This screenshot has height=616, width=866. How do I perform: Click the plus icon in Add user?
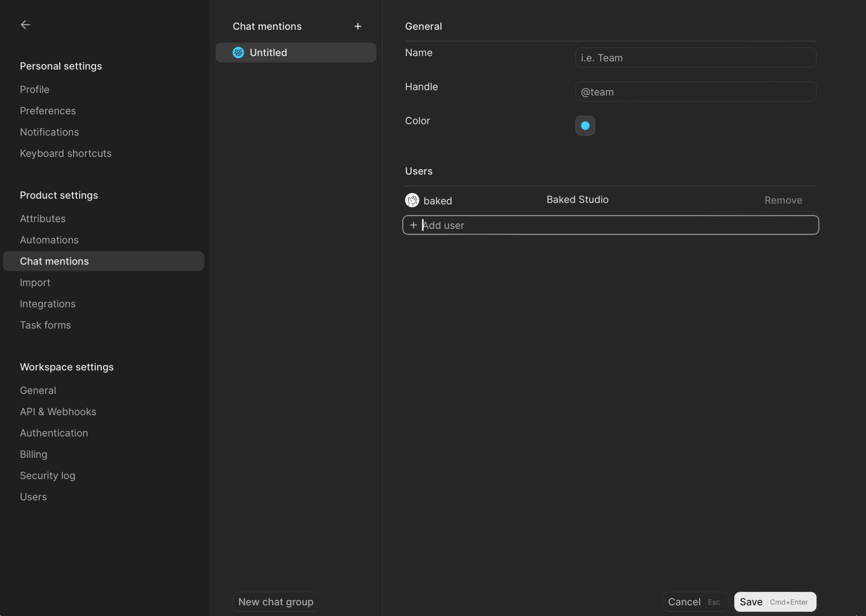(413, 225)
